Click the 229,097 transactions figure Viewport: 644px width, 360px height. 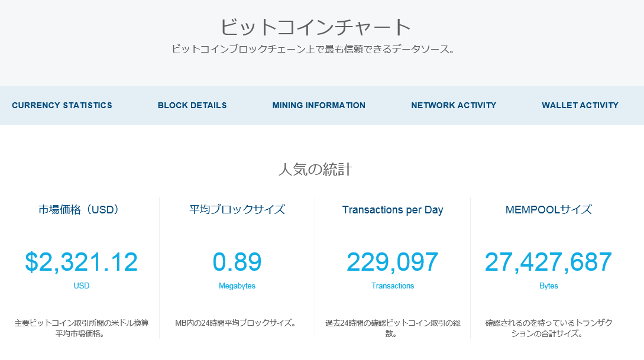(x=393, y=262)
